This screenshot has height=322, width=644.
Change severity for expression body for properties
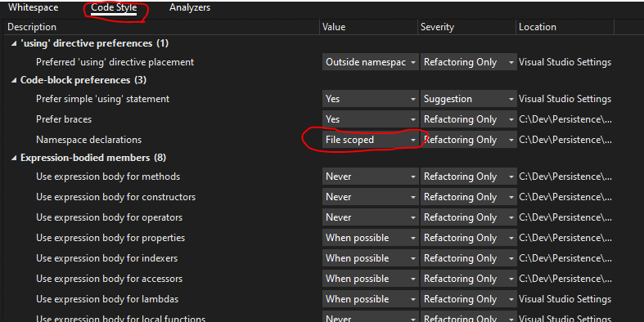(469, 238)
